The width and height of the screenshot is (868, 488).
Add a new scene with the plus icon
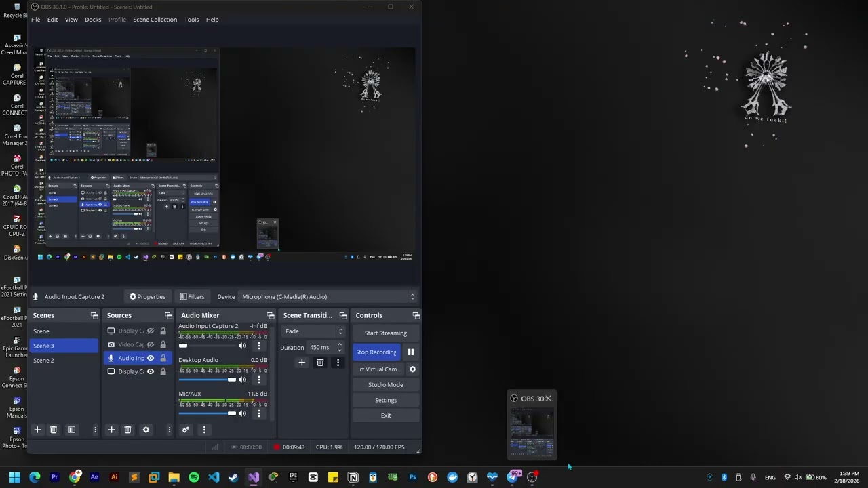pyautogui.click(x=37, y=430)
